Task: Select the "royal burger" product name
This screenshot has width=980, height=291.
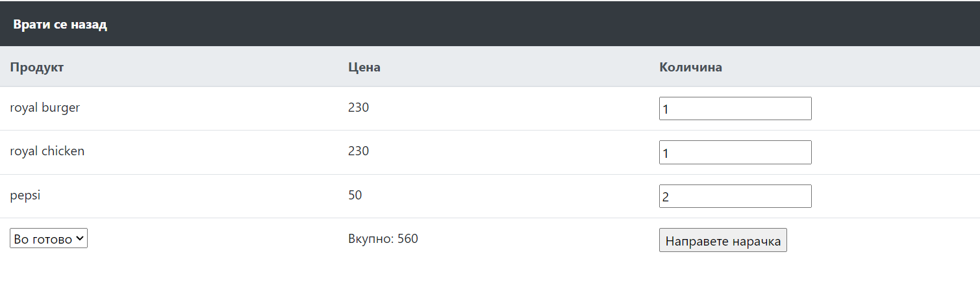Action: [45, 108]
